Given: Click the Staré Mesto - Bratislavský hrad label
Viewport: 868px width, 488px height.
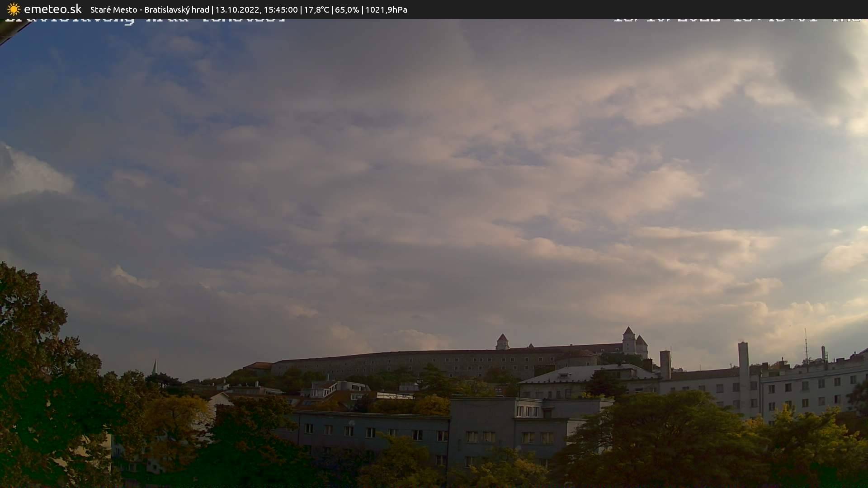Looking at the screenshot, I should 149,9.
